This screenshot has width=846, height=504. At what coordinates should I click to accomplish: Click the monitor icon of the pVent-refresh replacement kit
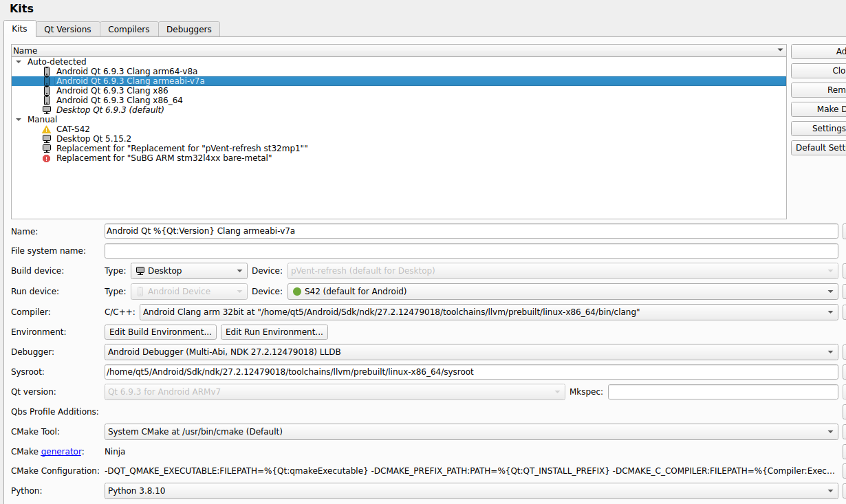[x=47, y=149]
